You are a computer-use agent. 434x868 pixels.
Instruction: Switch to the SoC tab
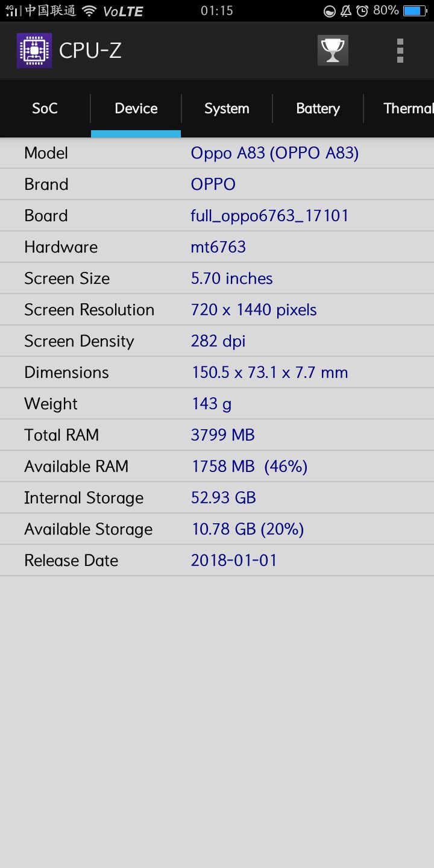45,108
